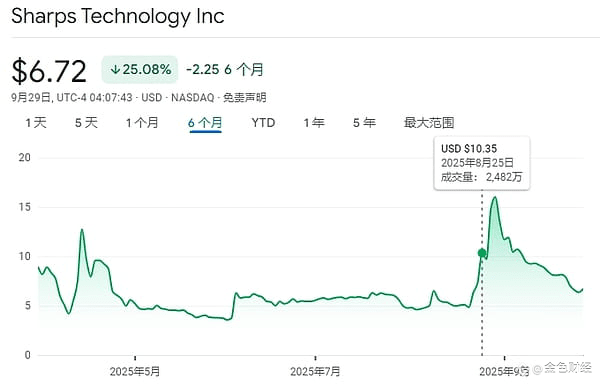Click the 金色财经 watermark logo

coord(562,368)
